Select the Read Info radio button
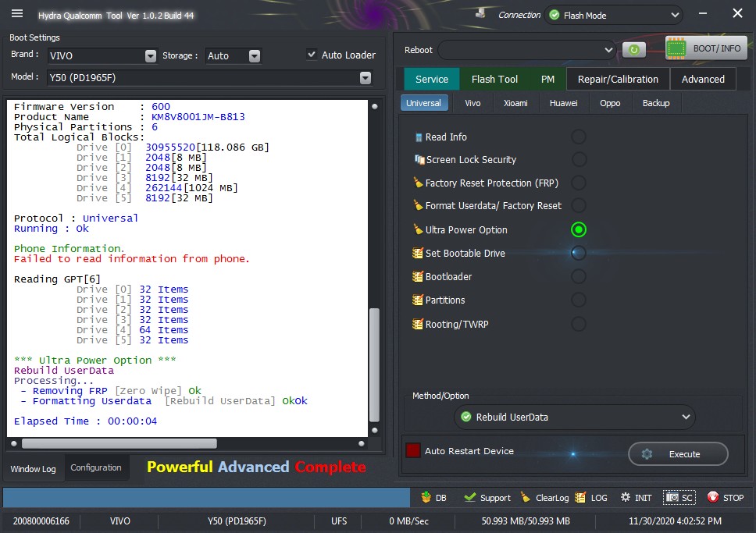Image resolution: width=756 pixels, height=533 pixels. [x=579, y=137]
